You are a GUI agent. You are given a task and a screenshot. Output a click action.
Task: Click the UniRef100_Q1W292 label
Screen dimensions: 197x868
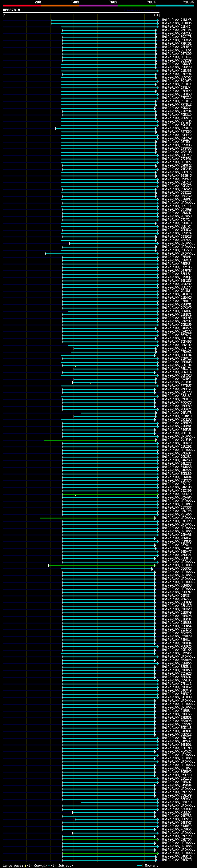tap(176, 446)
